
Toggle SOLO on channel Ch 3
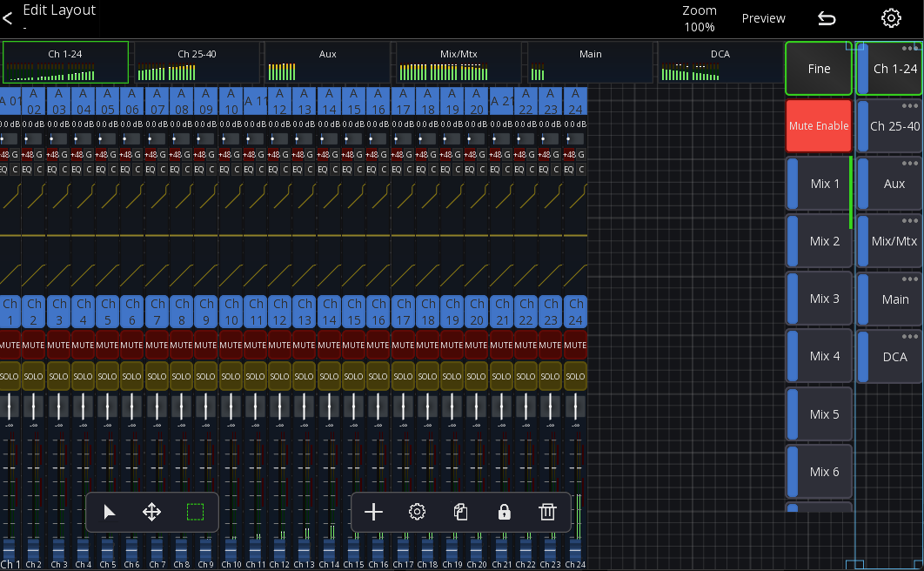[58, 376]
